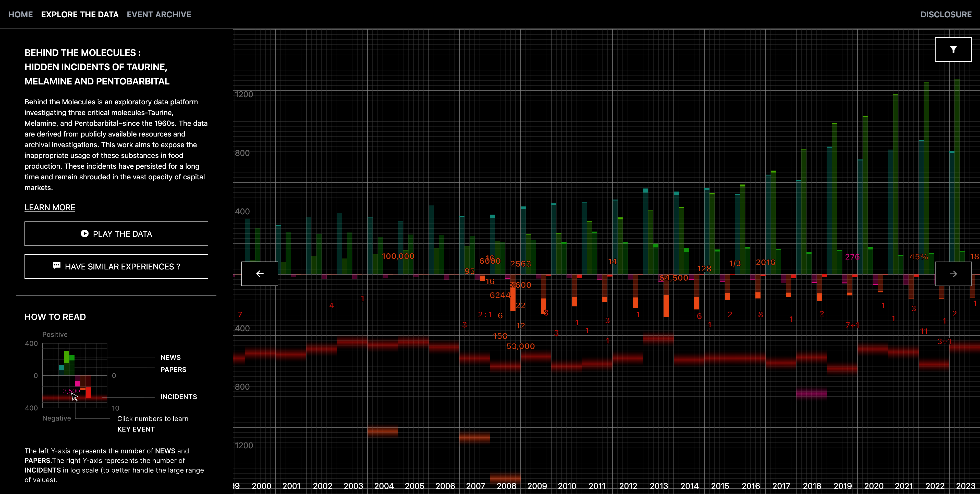Screen dimensions: 980x494
Task: Open the Event Archive tab
Action: tap(159, 15)
